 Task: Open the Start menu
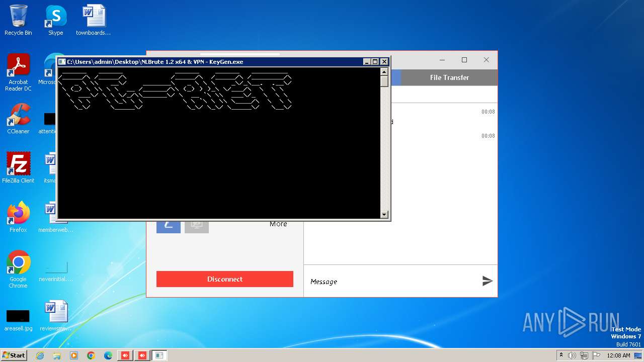click(14, 355)
